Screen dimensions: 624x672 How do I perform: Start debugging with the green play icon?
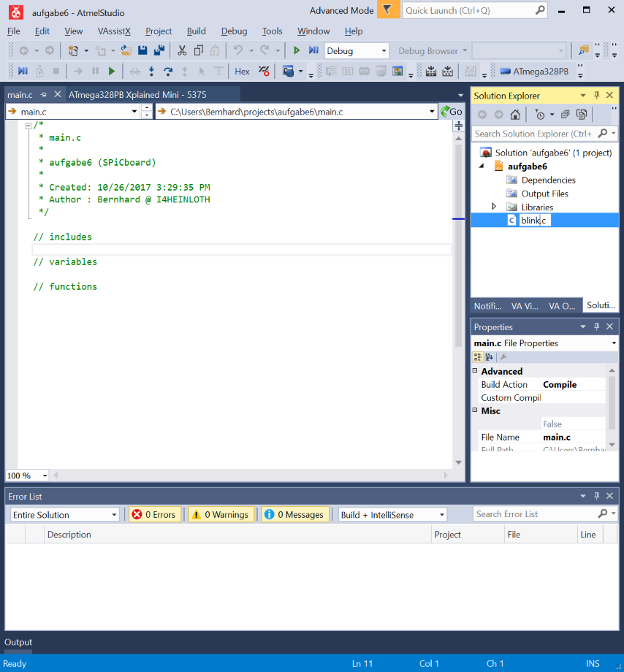[297, 50]
